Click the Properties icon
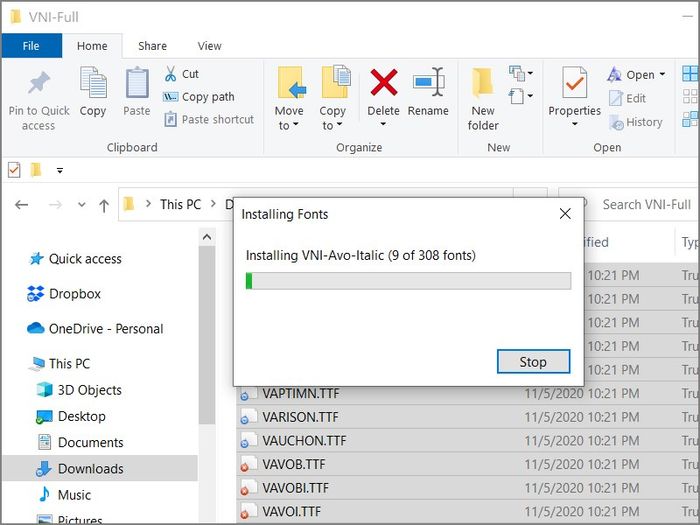The width and height of the screenshot is (700, 525). point(574,83)
